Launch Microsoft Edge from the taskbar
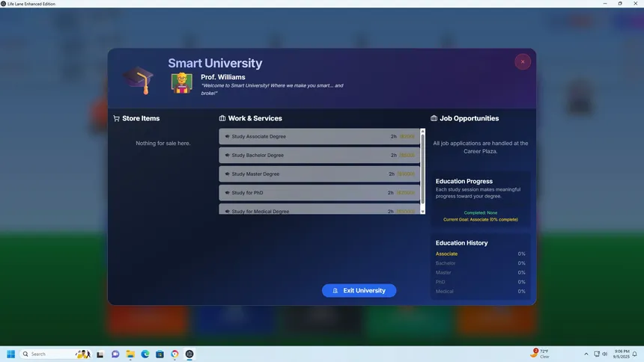 point(145,354)
